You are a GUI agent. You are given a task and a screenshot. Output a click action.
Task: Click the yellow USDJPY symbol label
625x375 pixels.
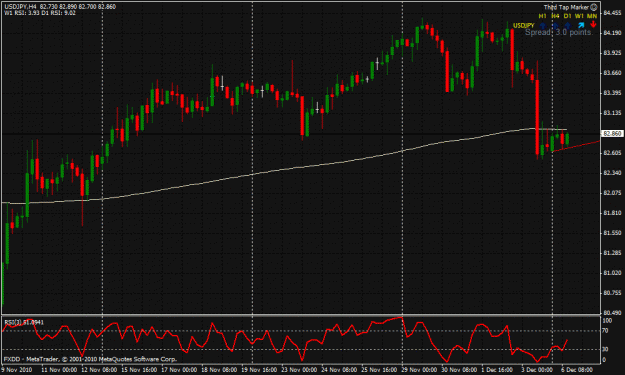(523, 26)
